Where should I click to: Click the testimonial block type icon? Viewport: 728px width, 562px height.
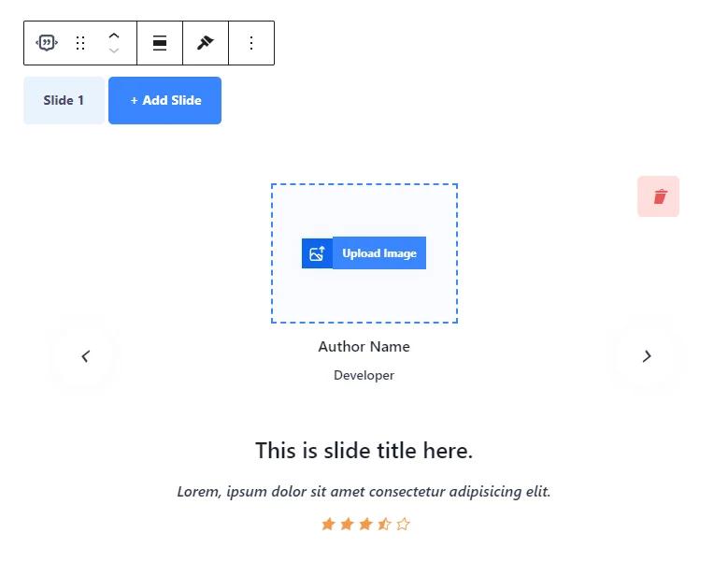point(47,43)
